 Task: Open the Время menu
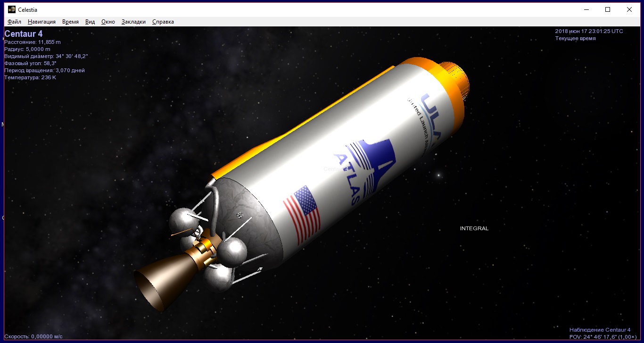pyautogui.click(x=70, y=22)
